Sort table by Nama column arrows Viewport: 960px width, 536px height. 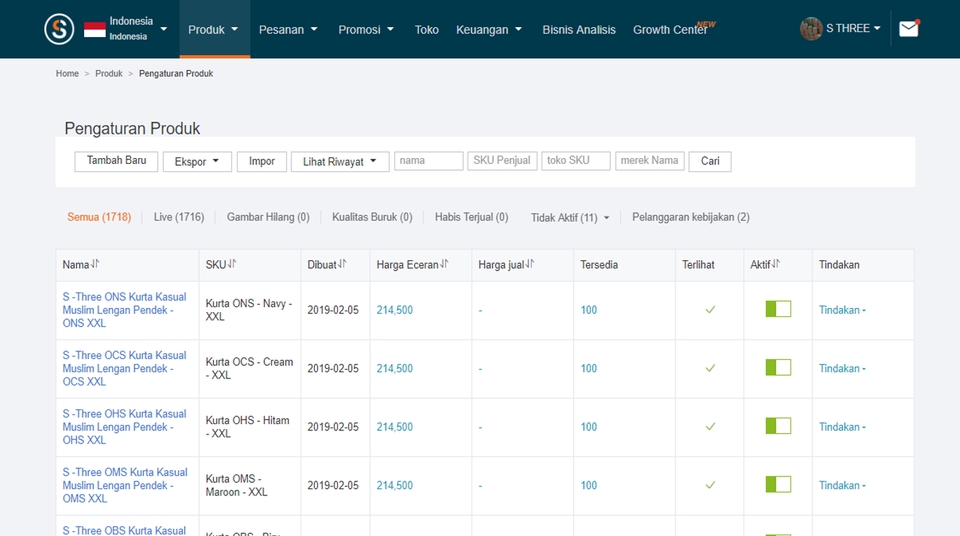(95, 264)
